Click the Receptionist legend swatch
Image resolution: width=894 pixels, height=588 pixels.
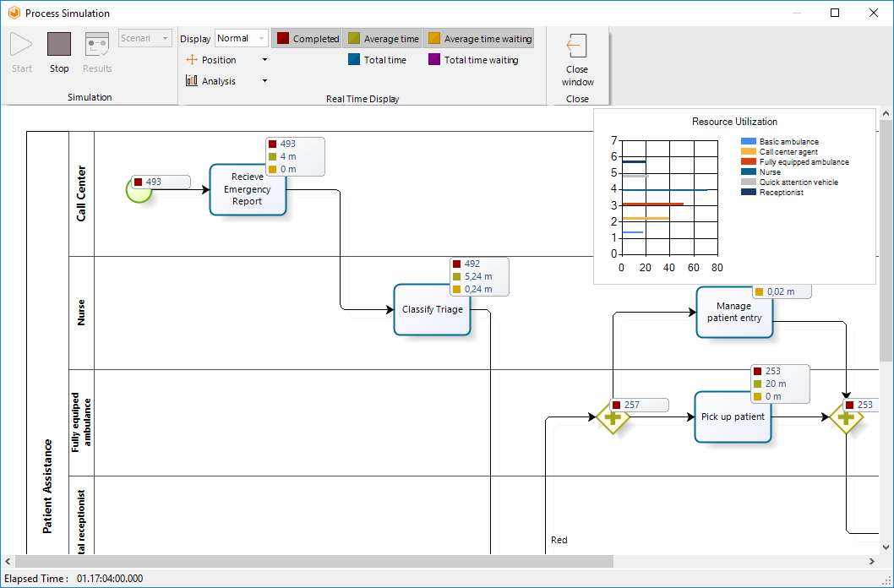(x=749, y=193)
